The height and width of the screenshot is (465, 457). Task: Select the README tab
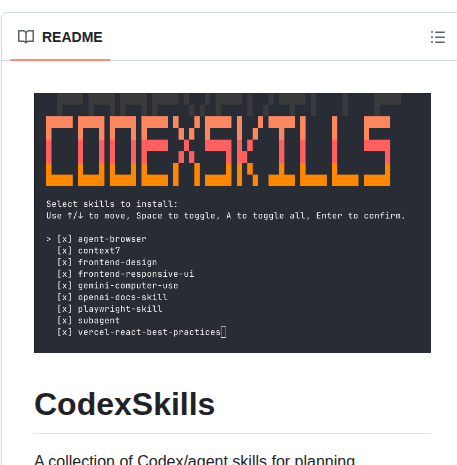tap(60, 37)
